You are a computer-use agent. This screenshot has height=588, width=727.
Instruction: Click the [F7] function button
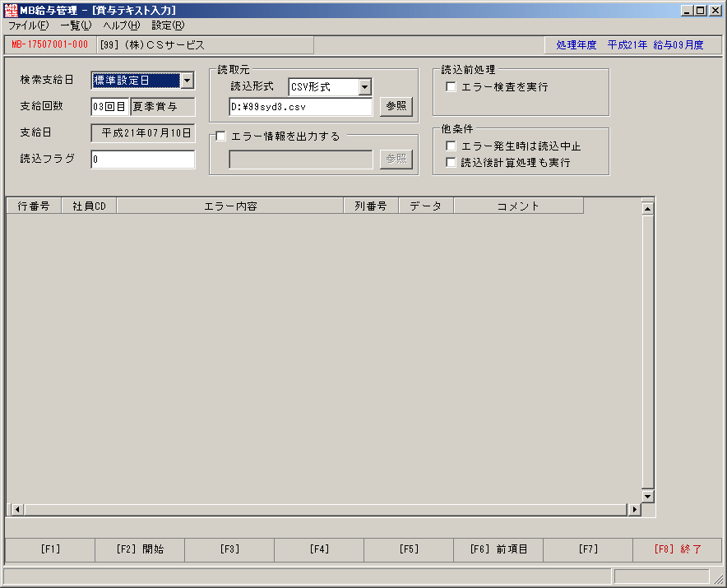click(x=588, y=549)
